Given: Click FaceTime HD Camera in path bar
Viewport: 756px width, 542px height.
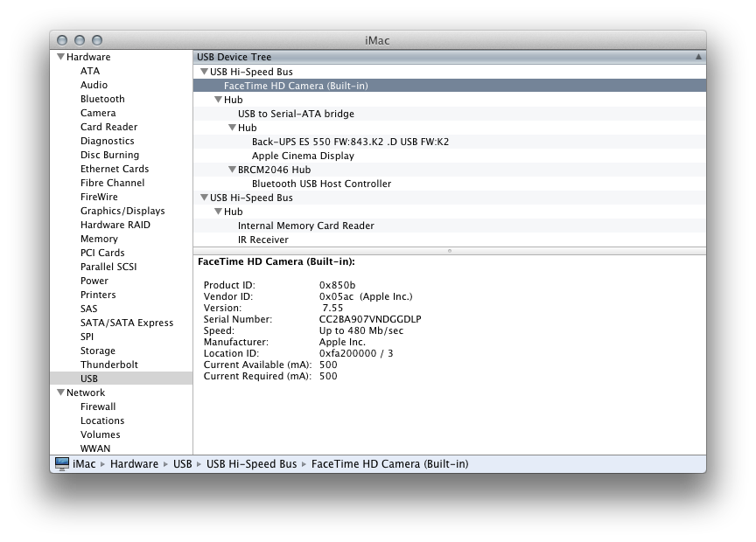Looking at the screenshot, I should [x=390, y=464].
